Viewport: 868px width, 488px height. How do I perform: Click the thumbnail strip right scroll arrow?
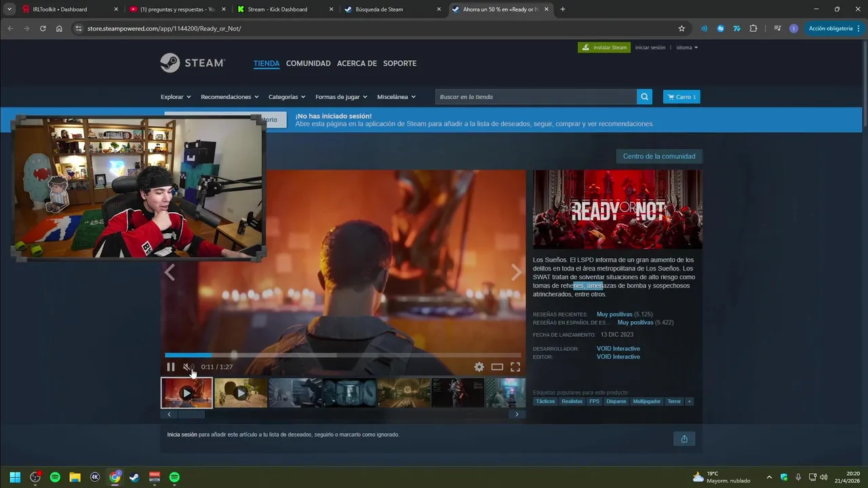pyautogui.click(x=517, y=414)
